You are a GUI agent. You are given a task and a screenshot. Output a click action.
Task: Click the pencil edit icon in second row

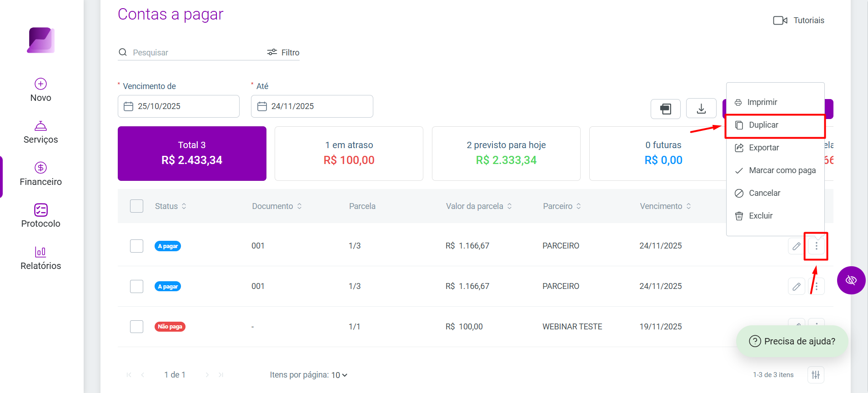[797, 287]
